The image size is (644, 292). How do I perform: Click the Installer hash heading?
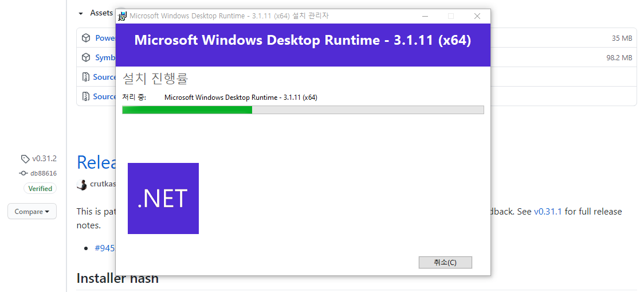click(117, 278)
